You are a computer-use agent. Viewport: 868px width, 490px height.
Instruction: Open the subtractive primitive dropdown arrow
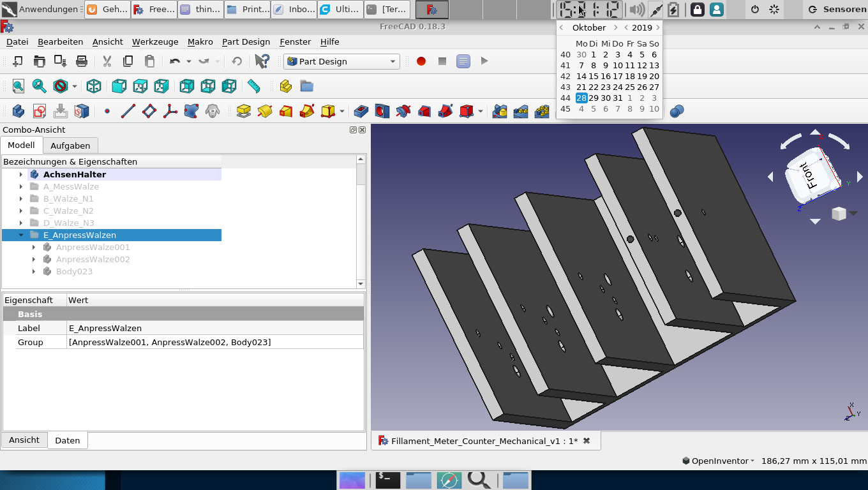[481, 111]
